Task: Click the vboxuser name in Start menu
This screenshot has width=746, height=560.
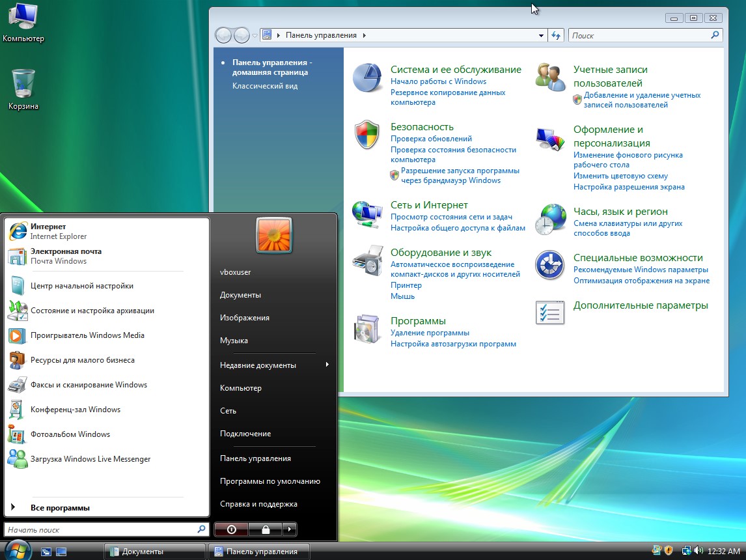Action: tap(235, 272)
